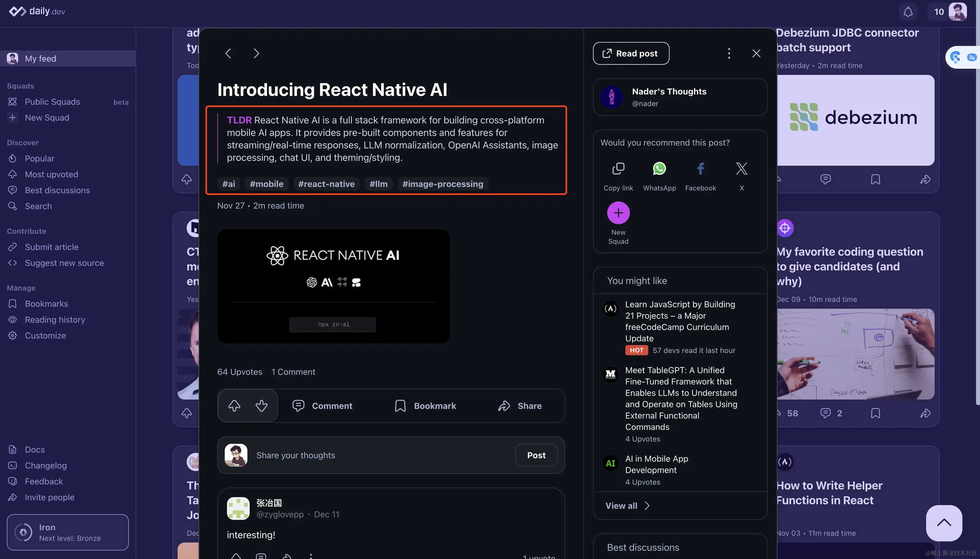Viewport: 980px width, 559px height.
Task: Click the scroll-to-top arrow button
Action: click(943, 523)
